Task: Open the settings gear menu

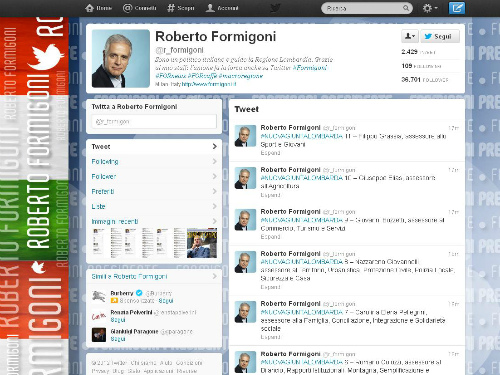Action: pyautogui.click(x=430, y=8)
